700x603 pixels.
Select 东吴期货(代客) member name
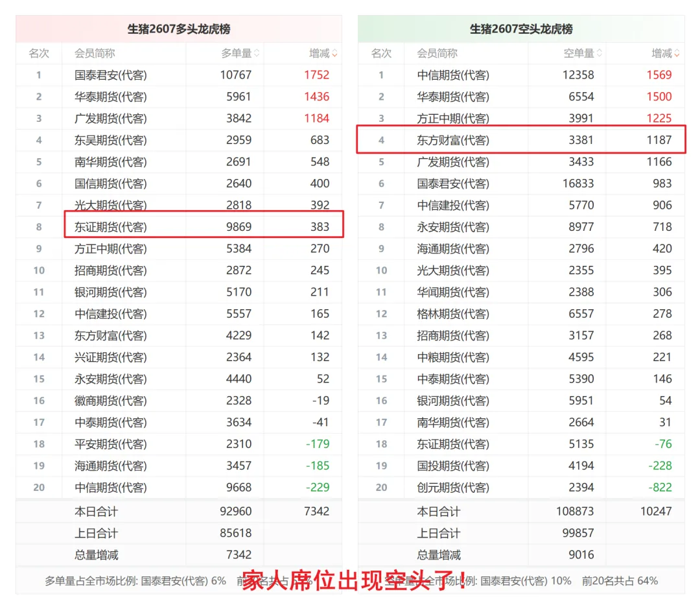[111, 140]
